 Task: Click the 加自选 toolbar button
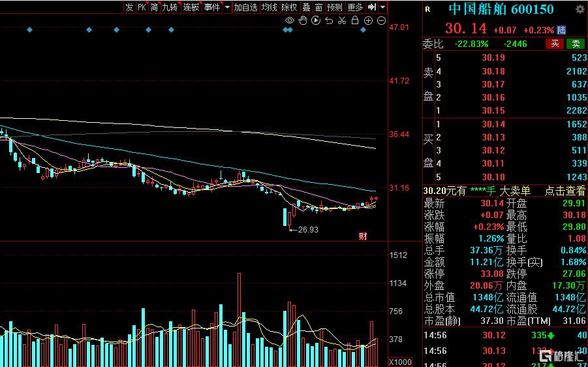(246, 7)
